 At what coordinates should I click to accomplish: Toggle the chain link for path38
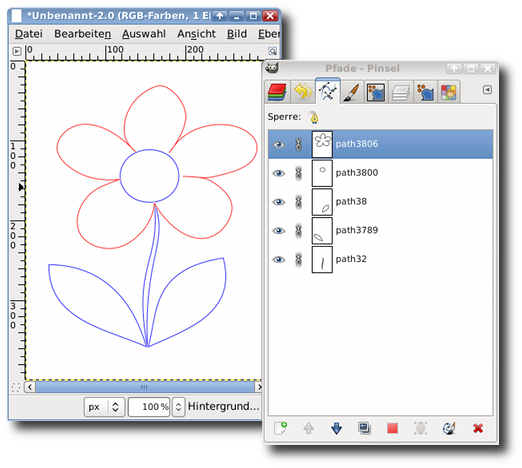pos(298,202)
